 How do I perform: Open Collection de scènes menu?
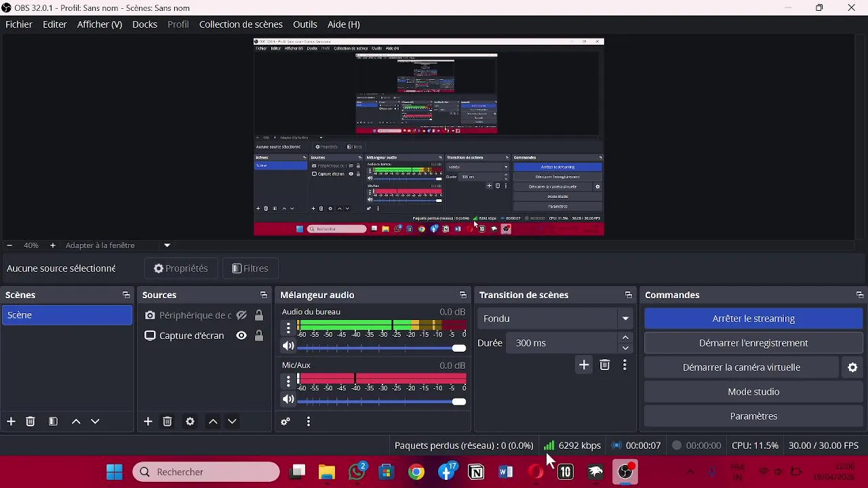point(241,24)
